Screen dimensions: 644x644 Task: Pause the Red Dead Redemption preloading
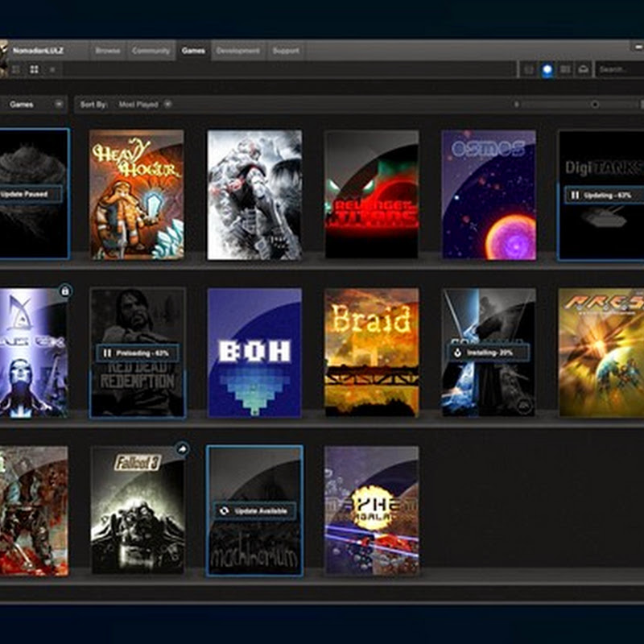tap(107, 353)
